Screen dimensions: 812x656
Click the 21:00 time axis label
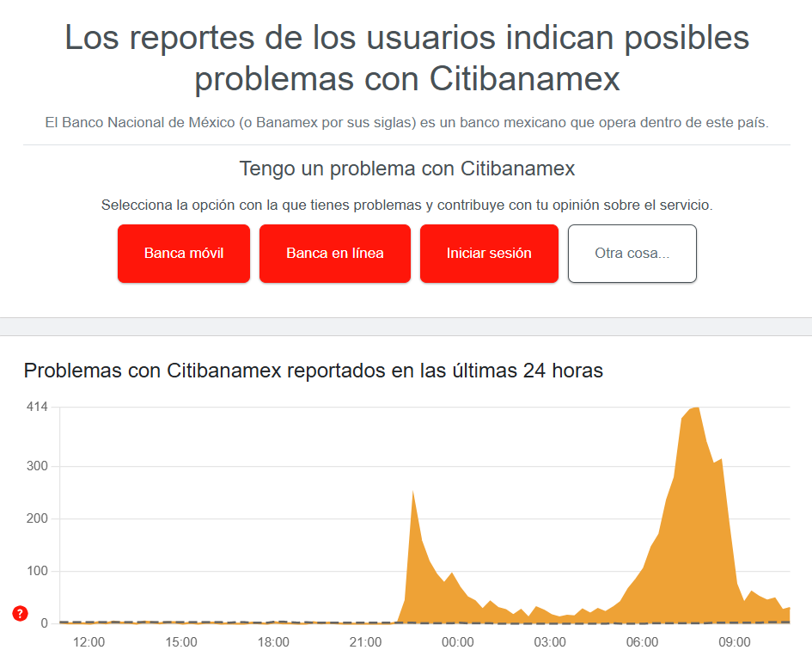(365, 642)
